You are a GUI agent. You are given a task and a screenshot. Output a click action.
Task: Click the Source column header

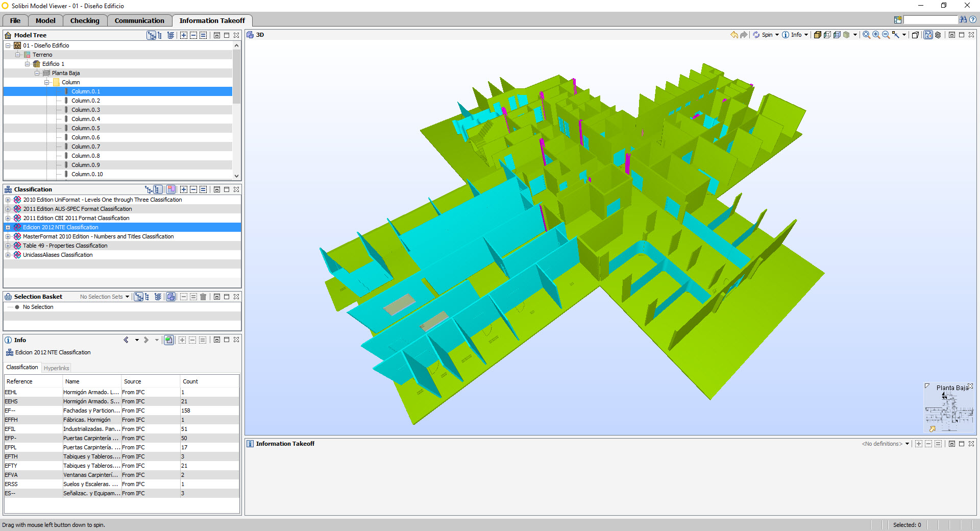point(151,381)
